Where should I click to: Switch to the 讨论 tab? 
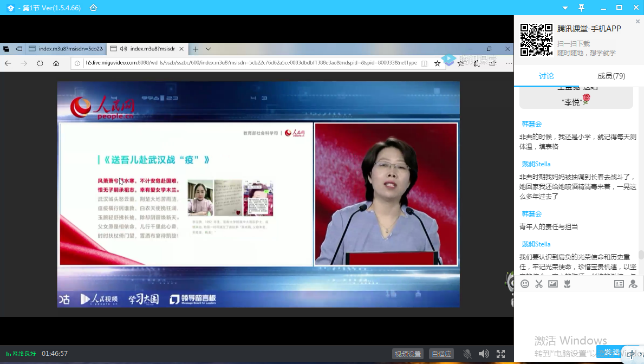[x=547, y=76]
